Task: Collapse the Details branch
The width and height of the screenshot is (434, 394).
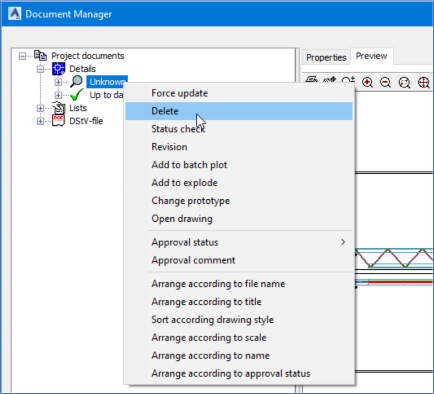Action: [x=40, y=69]
